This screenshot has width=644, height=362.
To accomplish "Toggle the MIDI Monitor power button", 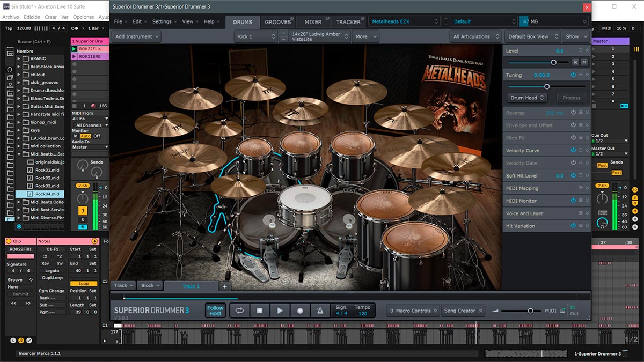I will pyautogui.click(x=573, y=201).
